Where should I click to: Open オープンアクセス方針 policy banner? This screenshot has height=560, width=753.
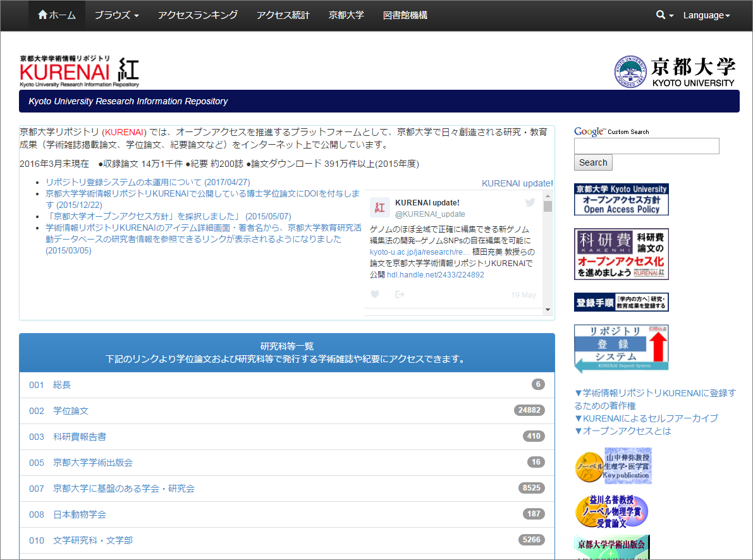pyautogui.click(x=621, y=199)
